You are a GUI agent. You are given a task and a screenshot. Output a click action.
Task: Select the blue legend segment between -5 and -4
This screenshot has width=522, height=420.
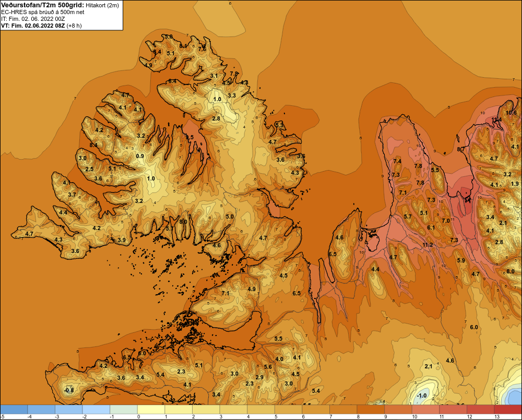click(x=14, y=410)
